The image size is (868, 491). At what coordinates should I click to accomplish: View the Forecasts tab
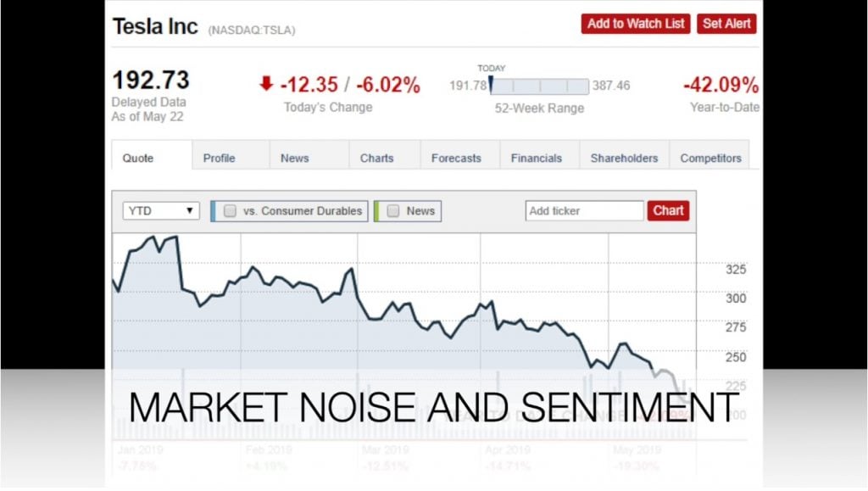click(x=456, y=158)
